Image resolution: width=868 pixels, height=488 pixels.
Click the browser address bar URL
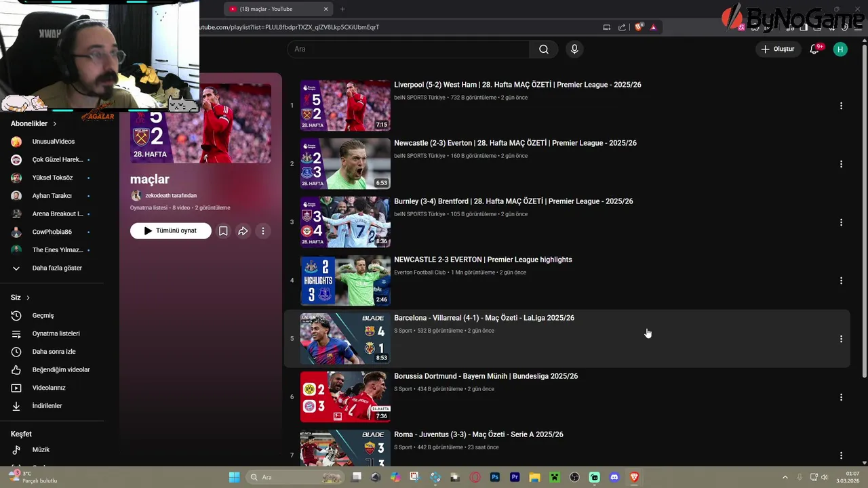[x=290, y=27]
